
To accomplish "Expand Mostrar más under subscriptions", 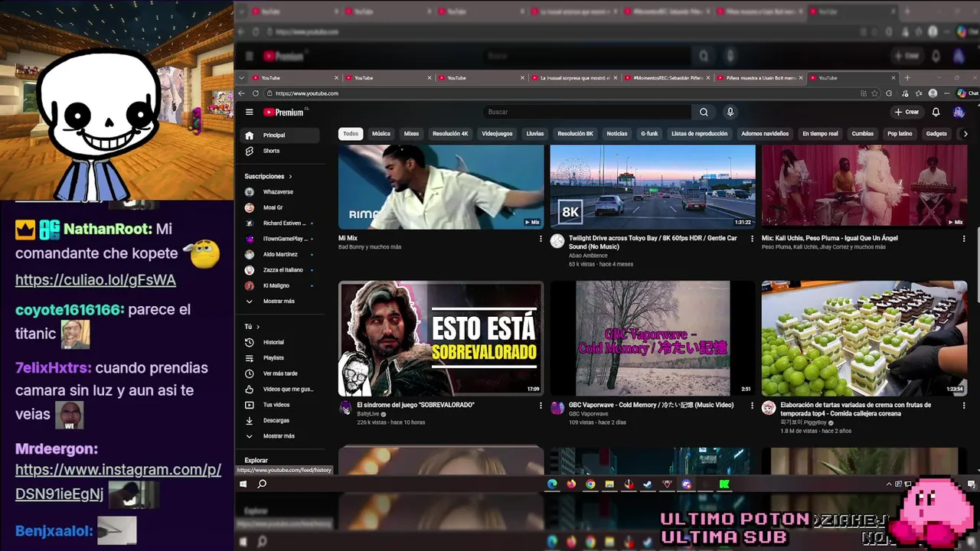I will click(x=279, y=301).
